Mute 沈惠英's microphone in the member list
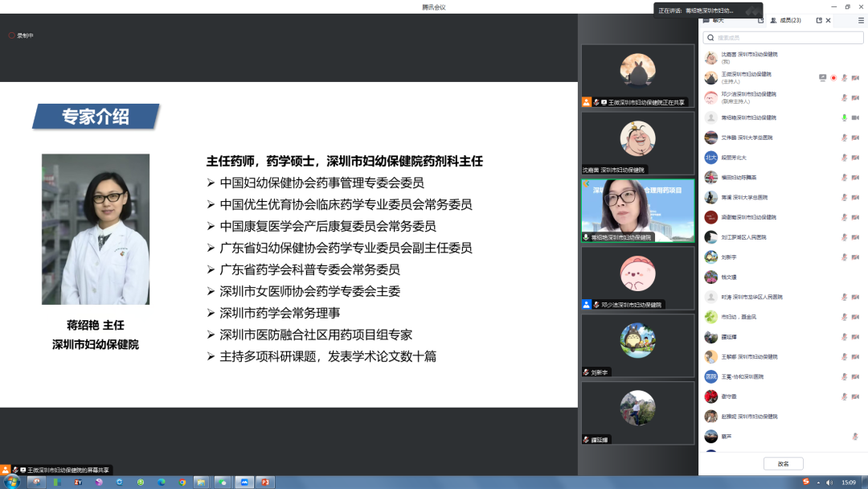 click(x=843, y=58)
